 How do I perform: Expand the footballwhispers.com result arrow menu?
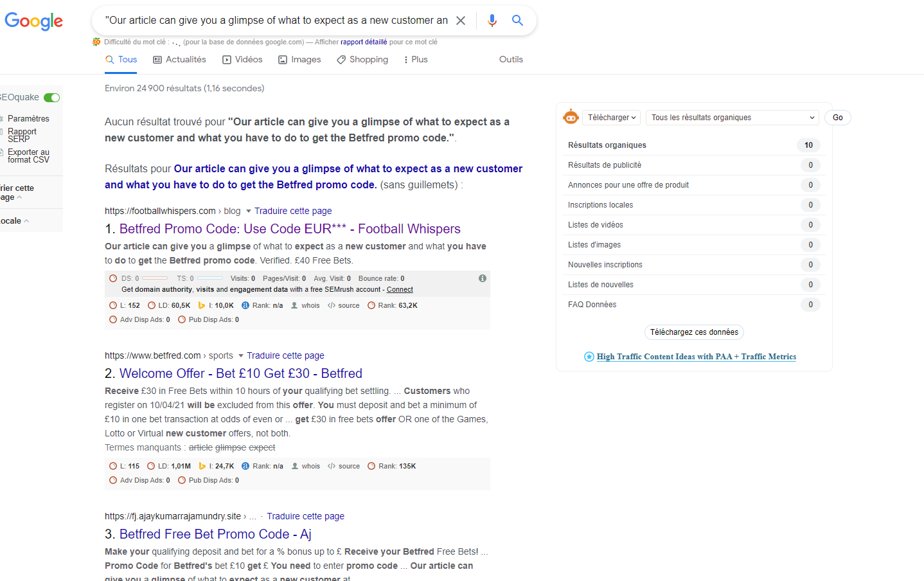click(249, 211)
